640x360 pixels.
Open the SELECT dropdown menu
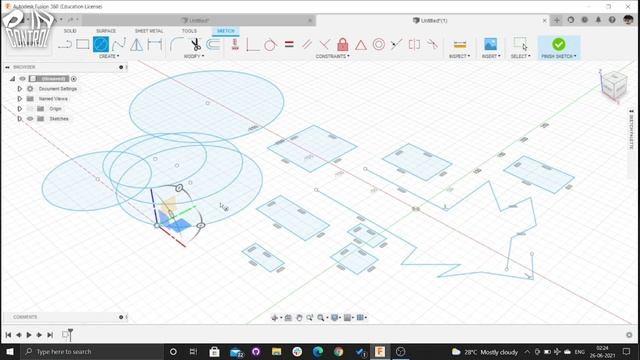point(521,56)
